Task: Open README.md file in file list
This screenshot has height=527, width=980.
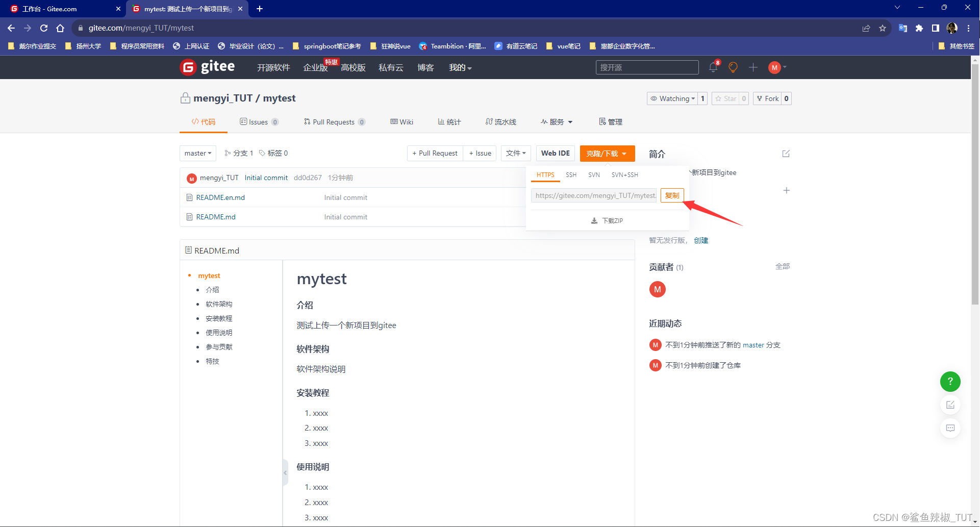Action: click(x=216, y=217)
